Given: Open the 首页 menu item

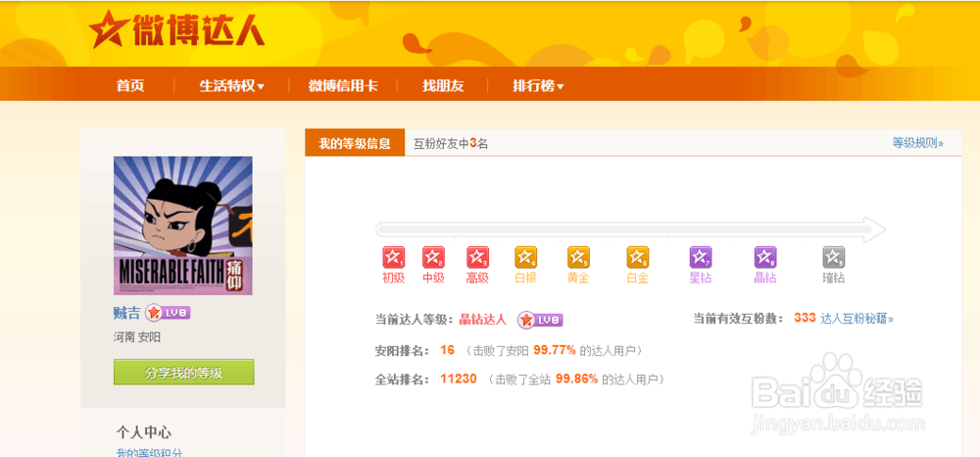Looking at the screenshot, I should (x=130, y=86).
